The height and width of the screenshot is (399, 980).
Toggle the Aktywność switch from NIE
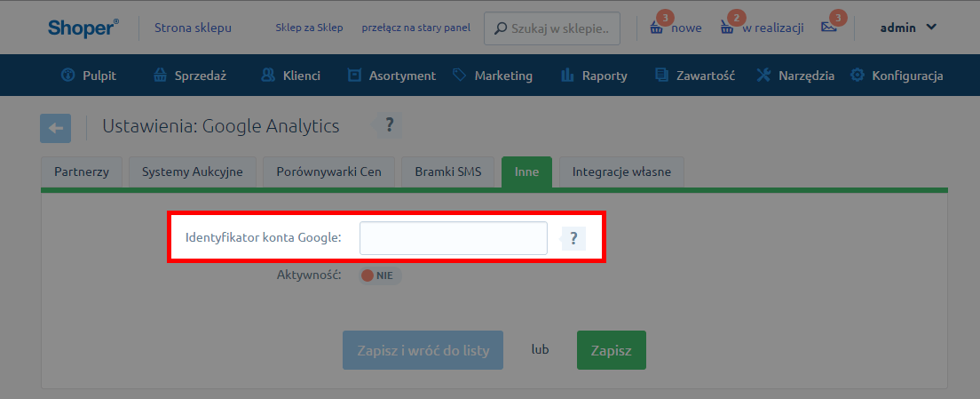tap(380, 275)
